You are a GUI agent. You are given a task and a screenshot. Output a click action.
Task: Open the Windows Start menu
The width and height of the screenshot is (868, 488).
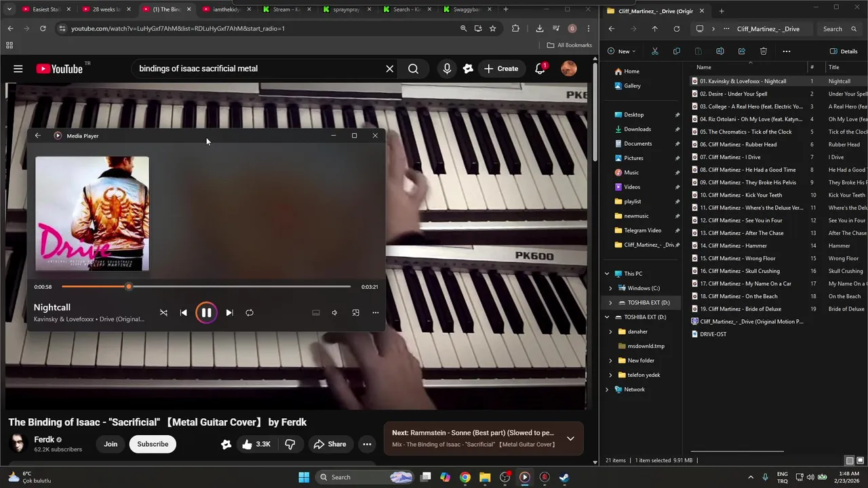(x=304, y=477)
